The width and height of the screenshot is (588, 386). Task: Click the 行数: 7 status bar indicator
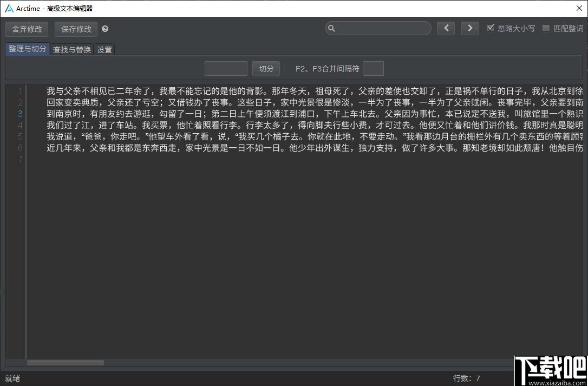pyautogui.click(x=466, y=378)
